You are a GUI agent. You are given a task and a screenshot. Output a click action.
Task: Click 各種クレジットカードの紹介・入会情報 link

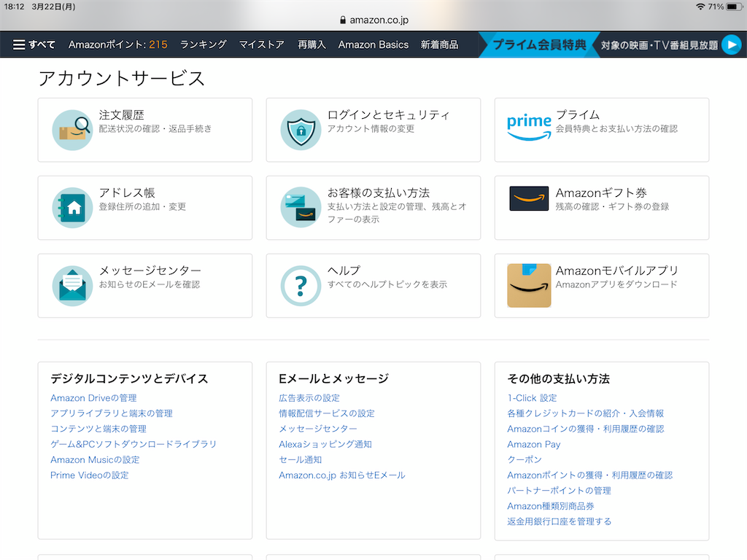pos(586,413)
